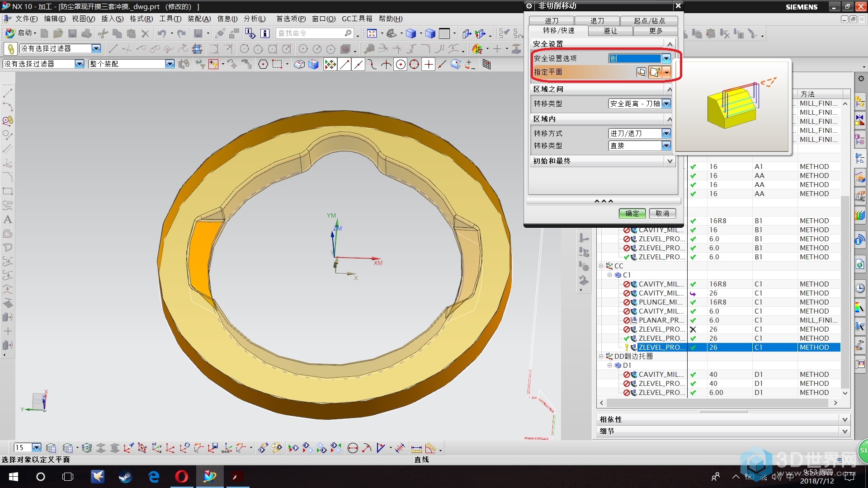Viewport: 868px width, 488px height.
Task: Click the Rectangle tool in left toolbar
Action: point(8,191)
